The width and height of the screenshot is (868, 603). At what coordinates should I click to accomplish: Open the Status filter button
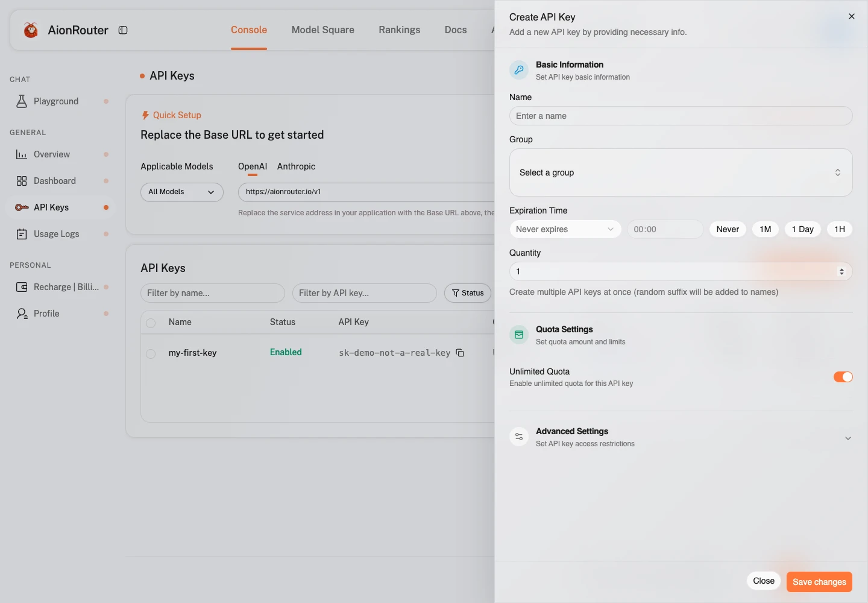pyautogui.click(x=468, y=293)
